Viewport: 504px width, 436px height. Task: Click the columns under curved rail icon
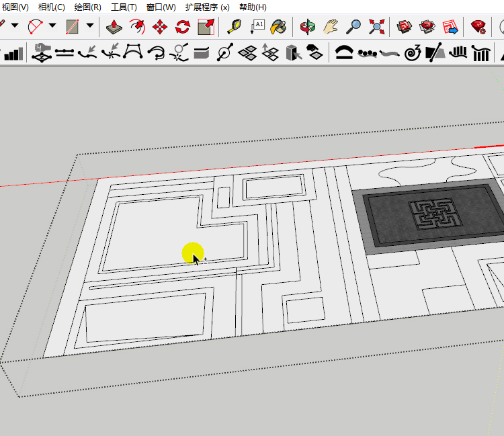pyautogui.click(x=481, y=53)
